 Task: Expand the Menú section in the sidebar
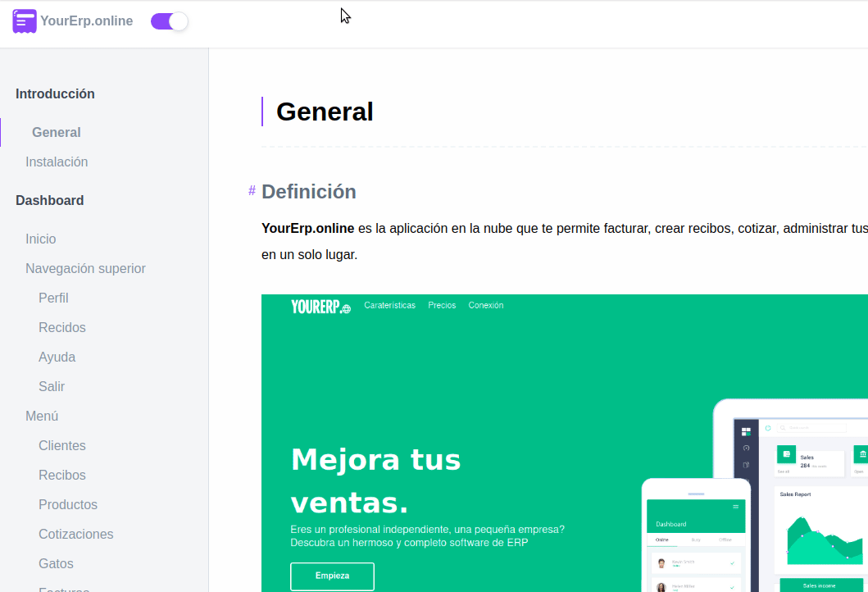tap(41, 416)
